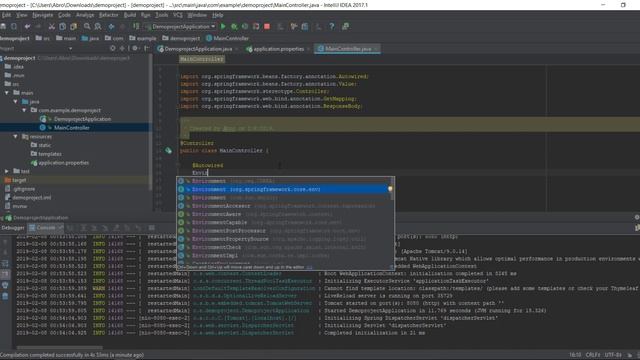Click the Project Structure toolbar icon
The width and height of the screenshot is (640, 360).
(x=305, y=27)
